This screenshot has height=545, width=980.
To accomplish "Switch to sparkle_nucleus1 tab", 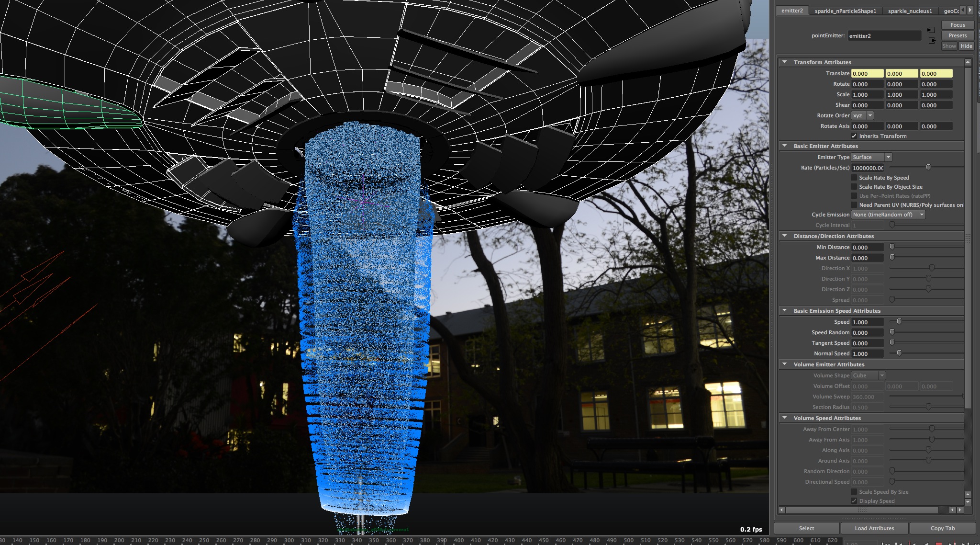I will pyautogui.click(x=910, y=11).
